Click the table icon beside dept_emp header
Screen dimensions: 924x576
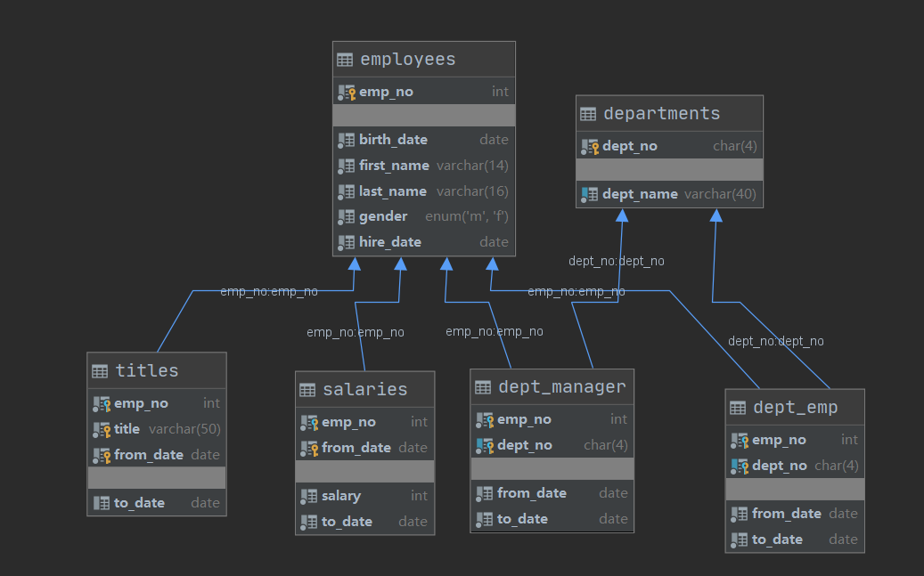(x=738, y=408)
